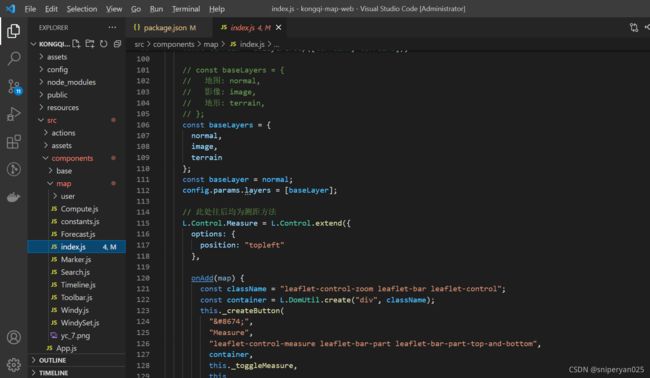Collapse all folders in explorer
The width and height of the screenshot is (650, 378).
coord(117,44)
